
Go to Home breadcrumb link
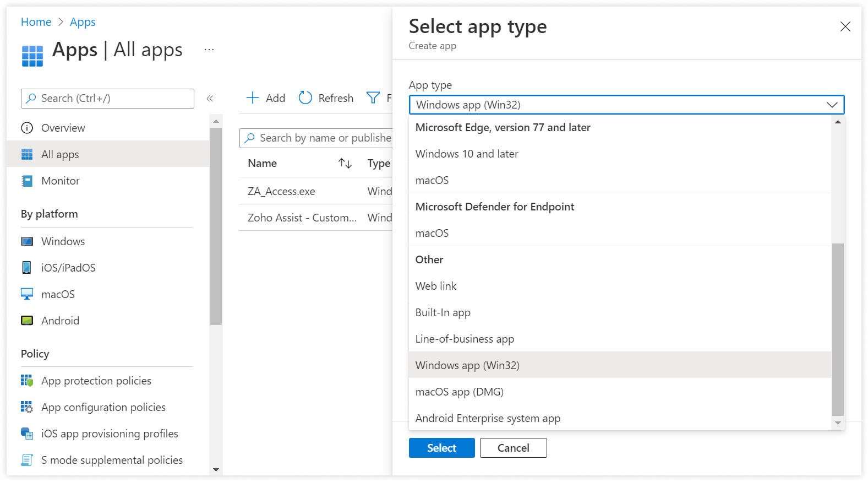pyautogui.click(x=36, y=22)
